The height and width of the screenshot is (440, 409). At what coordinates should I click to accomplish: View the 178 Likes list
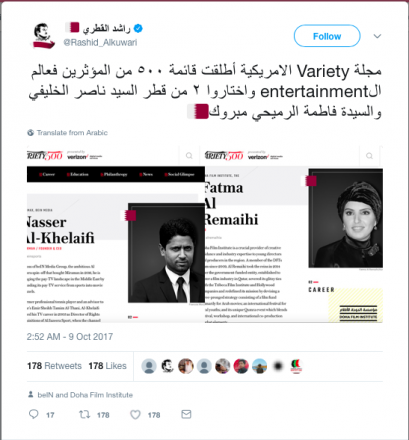click(107, 366)
